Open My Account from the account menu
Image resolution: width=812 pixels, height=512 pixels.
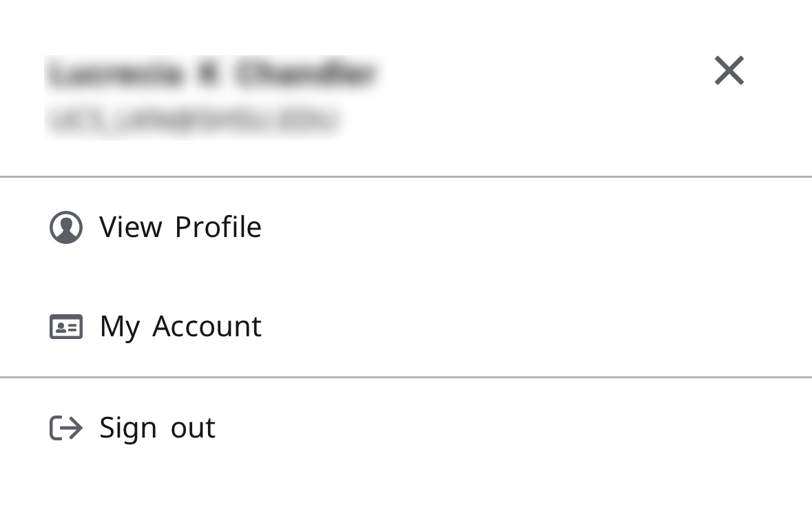[x=180, y=327]
